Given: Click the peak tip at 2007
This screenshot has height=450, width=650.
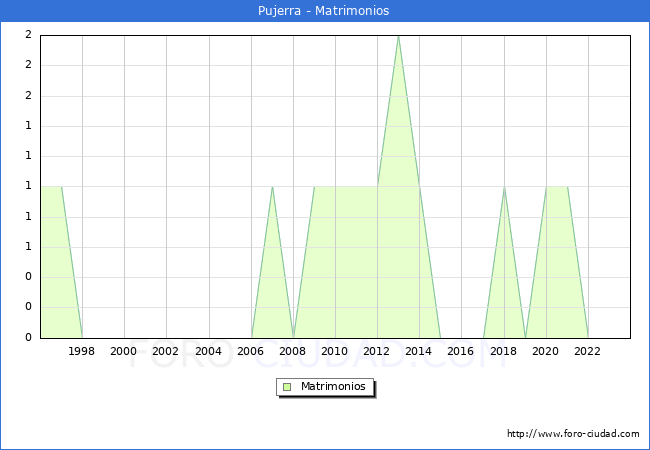Looking at the screenshot, I should point(272,187).
